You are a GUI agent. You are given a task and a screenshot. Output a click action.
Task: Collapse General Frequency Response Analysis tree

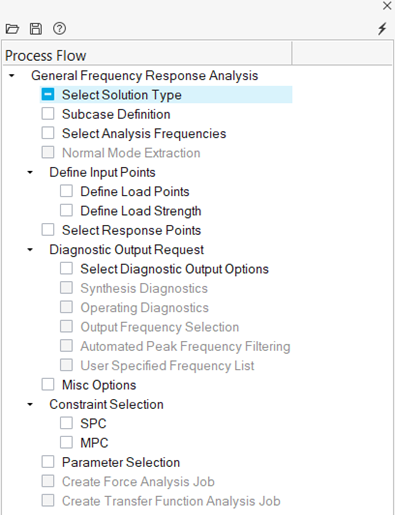pyautogui.click(x=12, y=76)
